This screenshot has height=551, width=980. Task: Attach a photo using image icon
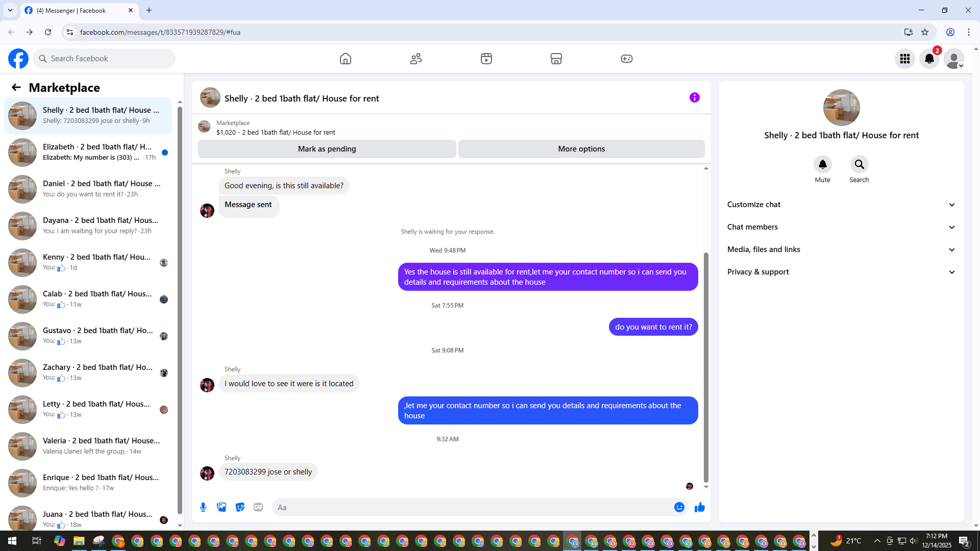click(222, 507)
